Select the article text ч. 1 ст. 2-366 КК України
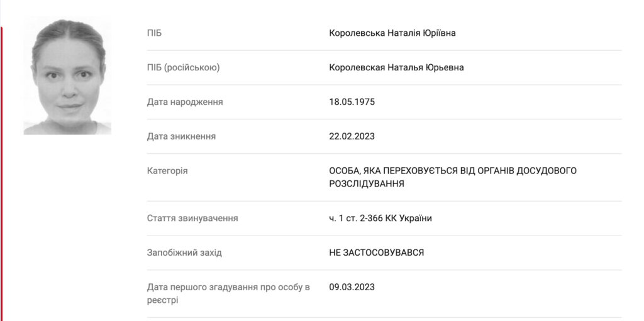644x321 pixels. pos(380,218)
